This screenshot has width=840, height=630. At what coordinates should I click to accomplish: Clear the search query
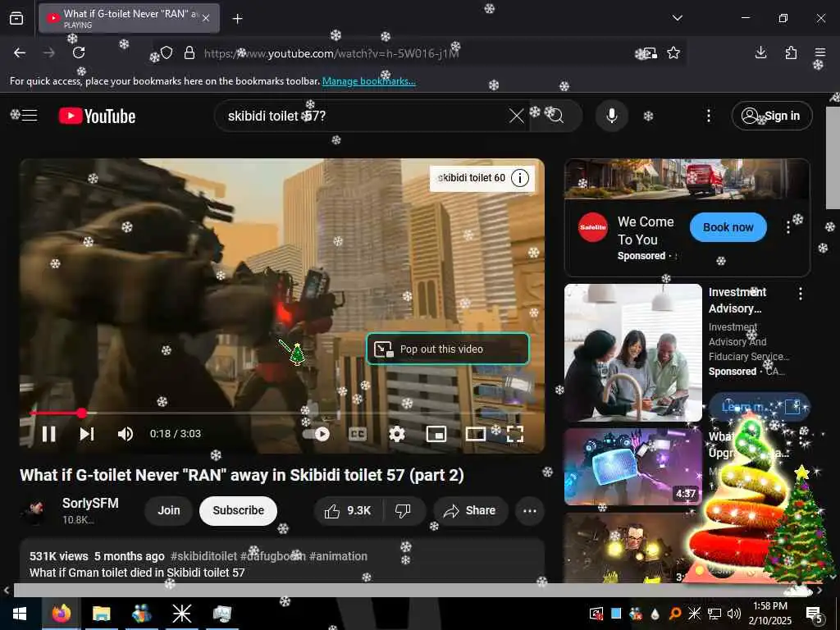pos(517,116)
